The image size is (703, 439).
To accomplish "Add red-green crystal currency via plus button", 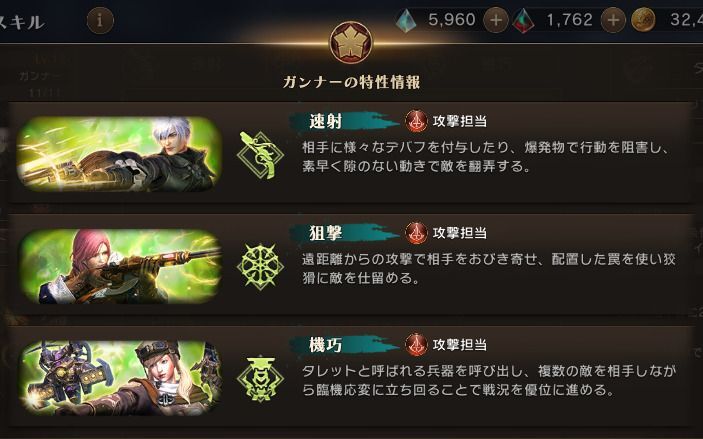I will point(612,20).
